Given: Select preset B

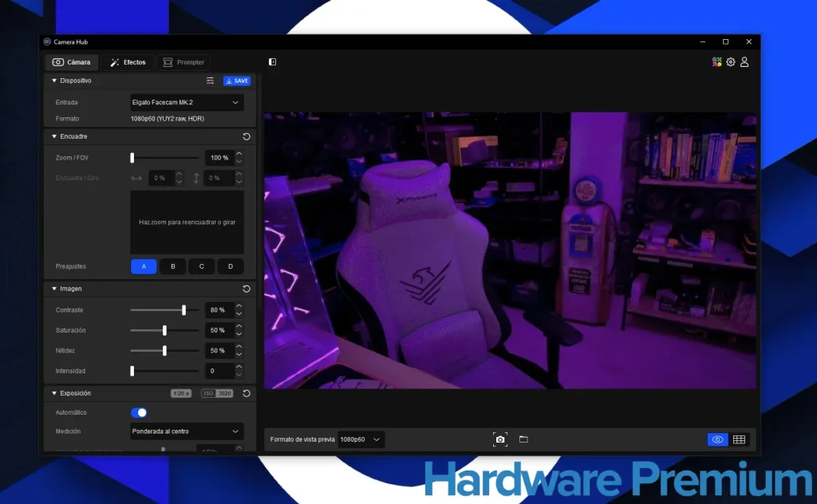Looking at the screenshot, I should click(173, 266).
